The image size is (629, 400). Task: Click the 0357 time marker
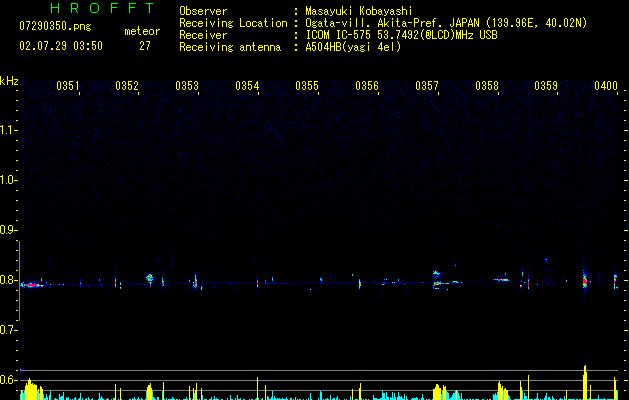427,86
